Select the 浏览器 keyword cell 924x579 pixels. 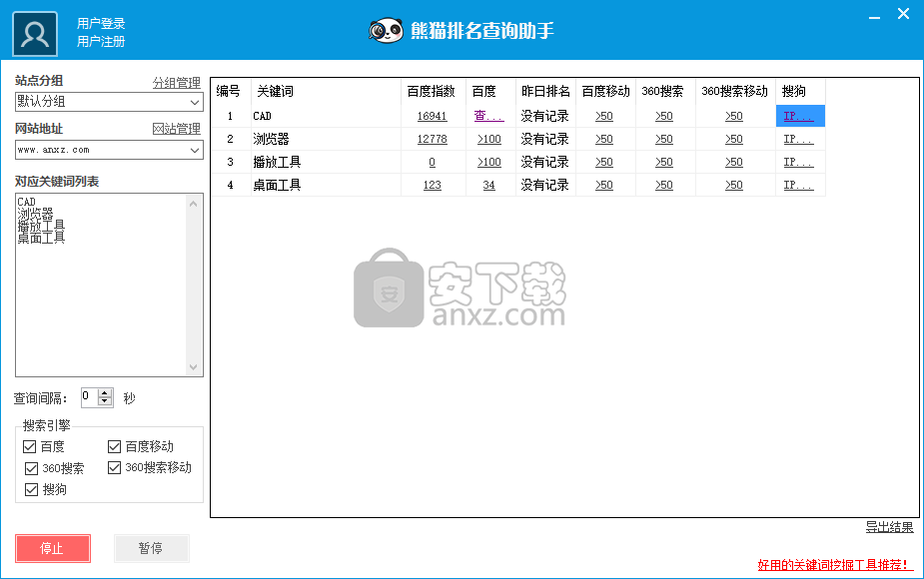pyautogui.click(x=326, y=139)
